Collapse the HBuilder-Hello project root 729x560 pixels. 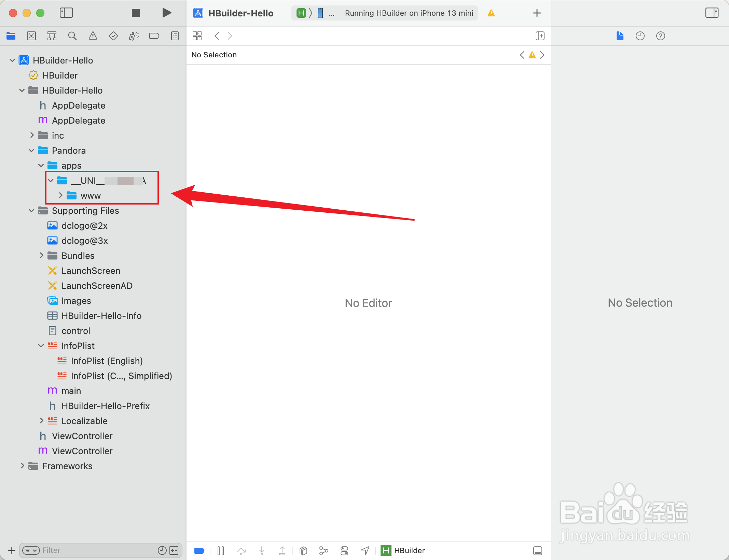point(12,60)
